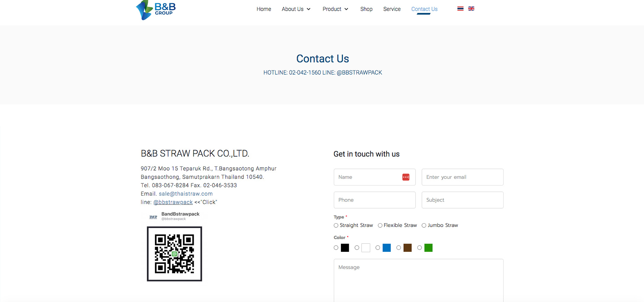Click the white color swatch
The height and width of the screenshot is (302, 644).
[x=366, y=248]
